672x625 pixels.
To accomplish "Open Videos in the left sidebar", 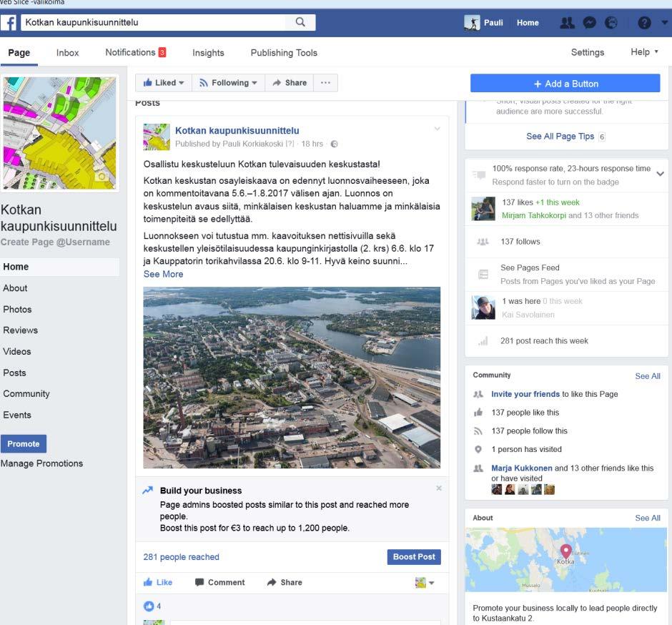I will [16, 352].
